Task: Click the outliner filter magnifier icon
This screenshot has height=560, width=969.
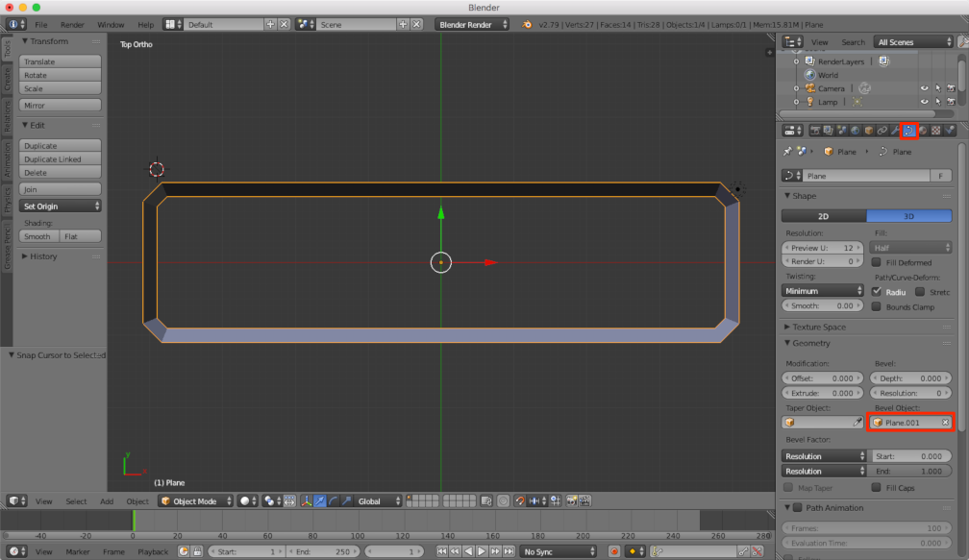Action: pos(963,42)
